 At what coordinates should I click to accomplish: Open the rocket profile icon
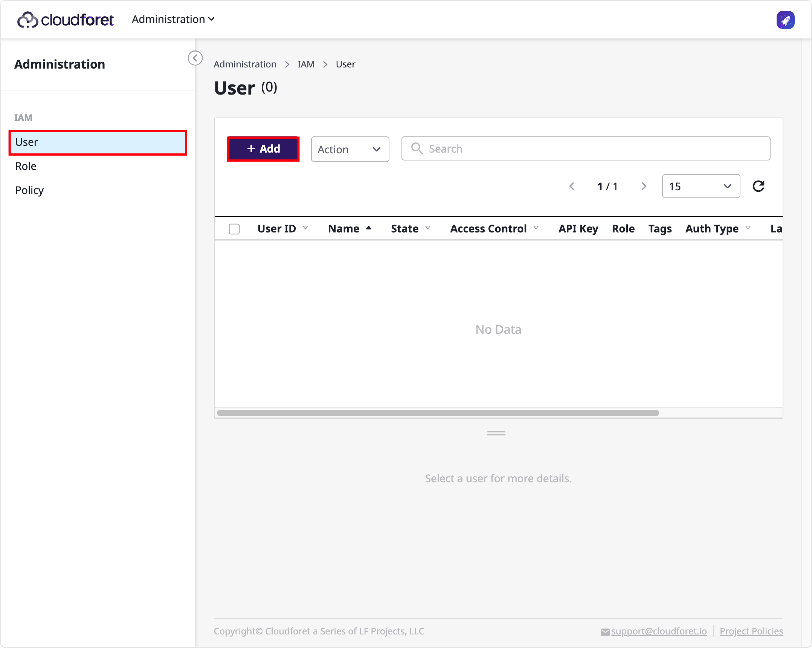(785, 20)
